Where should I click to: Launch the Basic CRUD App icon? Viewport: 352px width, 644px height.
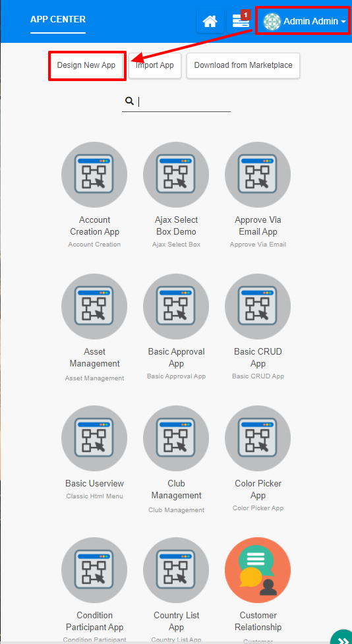(258, 307)
